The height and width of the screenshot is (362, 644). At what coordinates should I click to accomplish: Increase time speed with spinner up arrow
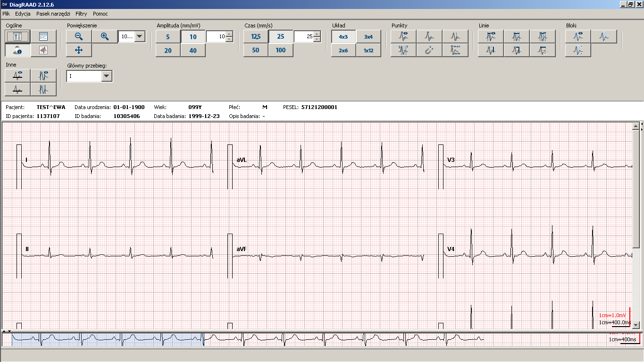pyautogui.click(x=317, y=34)
